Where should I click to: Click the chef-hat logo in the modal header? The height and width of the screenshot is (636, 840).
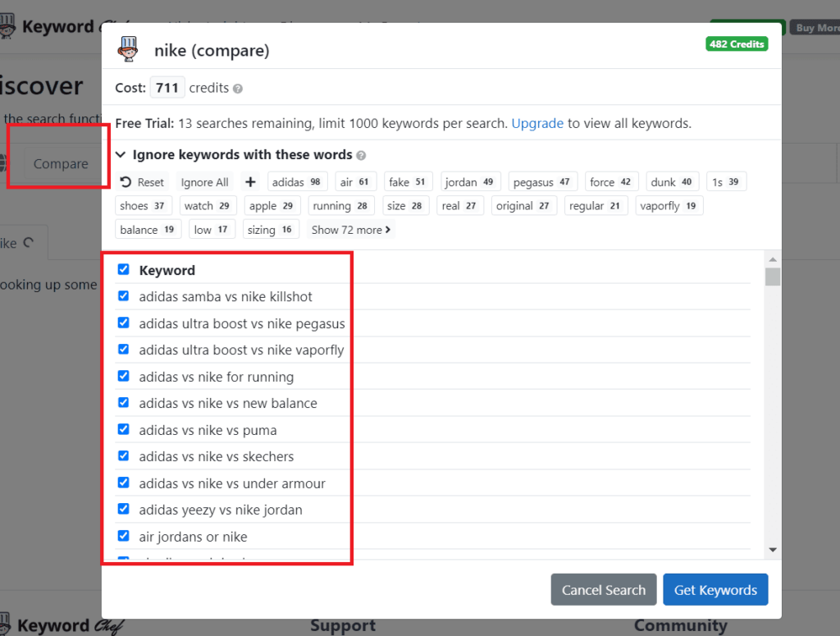point(129,50)
